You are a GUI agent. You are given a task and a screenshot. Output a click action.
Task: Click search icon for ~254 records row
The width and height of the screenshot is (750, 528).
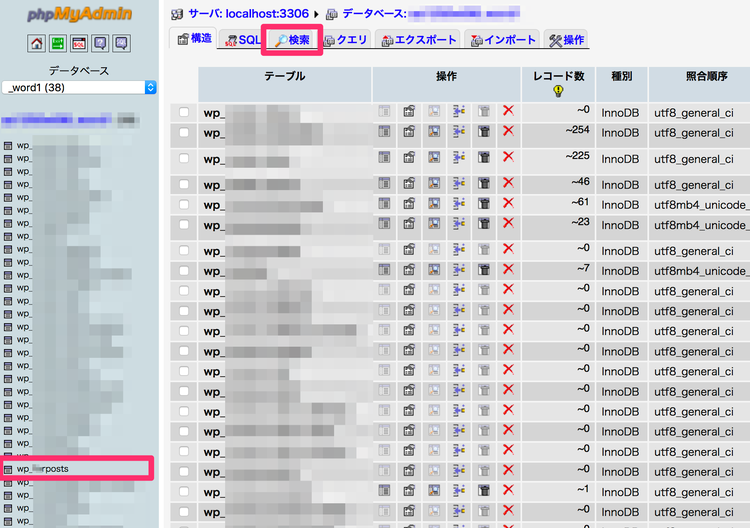pos(434,131)
